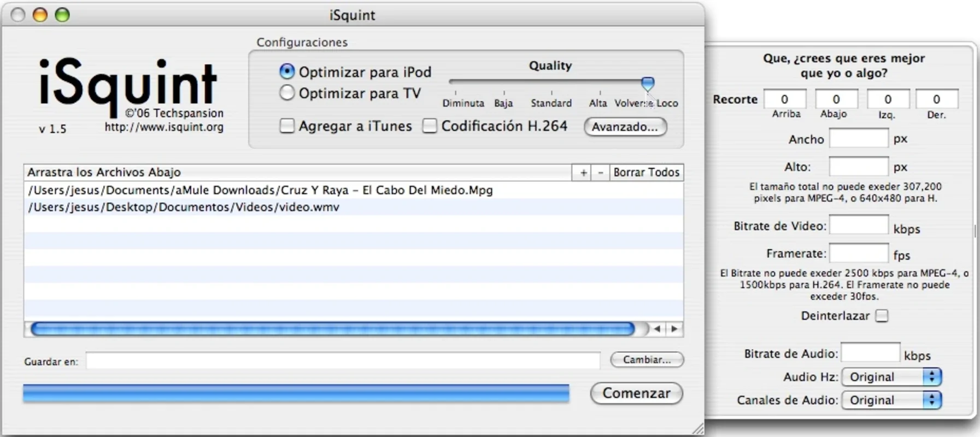Screen dimensions: 980x437
Task: Click the scroll left arrow of file list
Action: (657, 329)
